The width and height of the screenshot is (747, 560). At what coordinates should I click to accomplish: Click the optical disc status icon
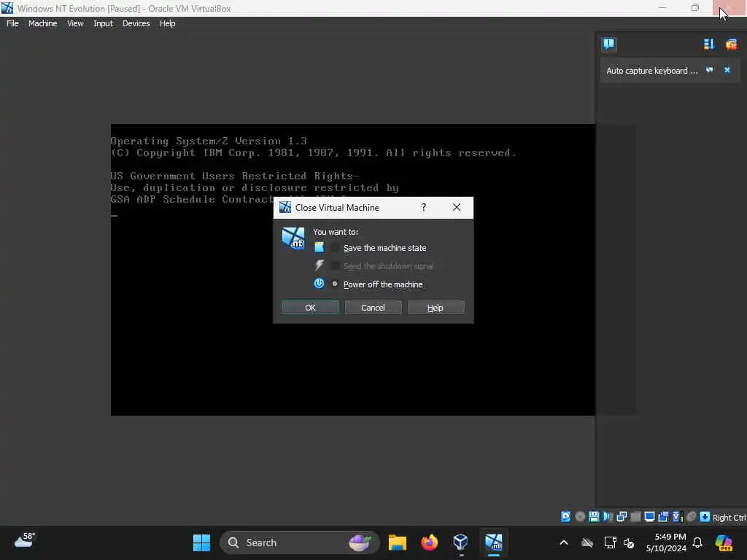(580, 517)
